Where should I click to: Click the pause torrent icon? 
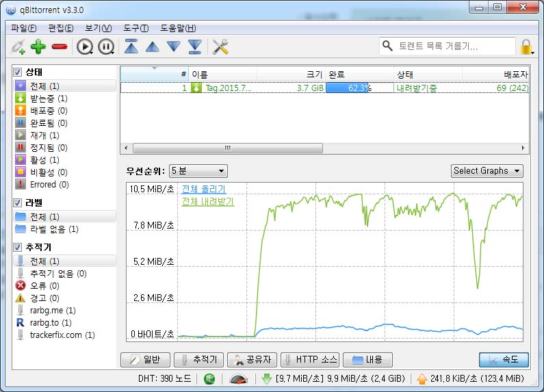105,47
